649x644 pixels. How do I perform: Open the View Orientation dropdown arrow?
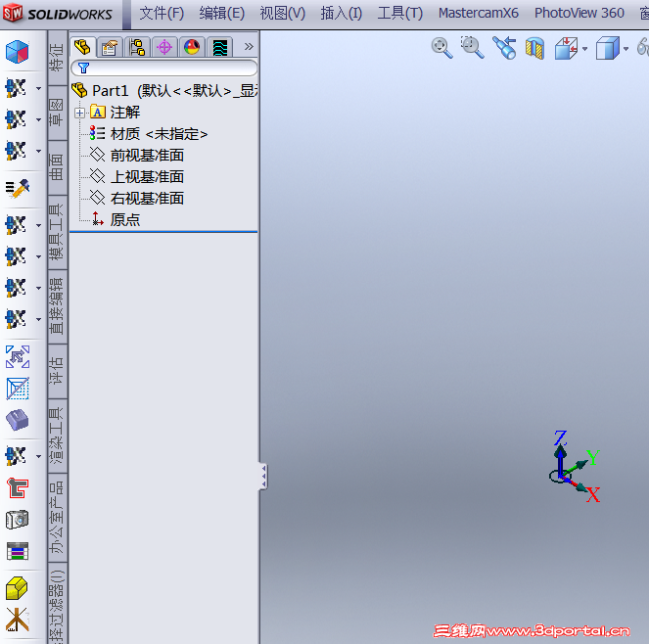pos(584,49)
